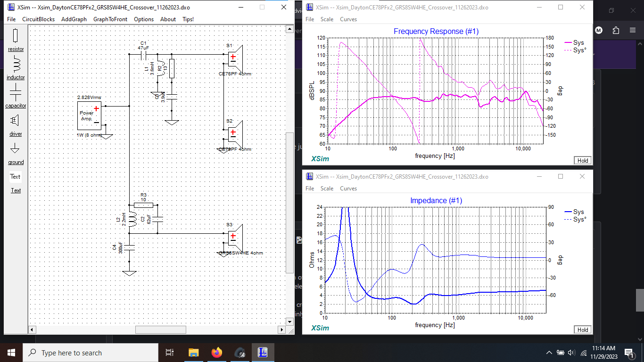Open Scale menu in Impedance window
The height and width of the screenshot is (362, 644).
coord(327,189)
